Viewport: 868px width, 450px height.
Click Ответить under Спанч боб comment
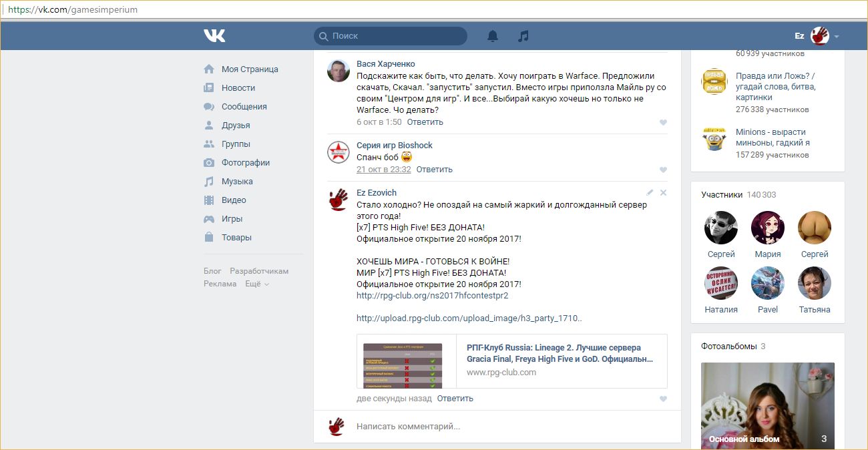[x=434, y=170]
